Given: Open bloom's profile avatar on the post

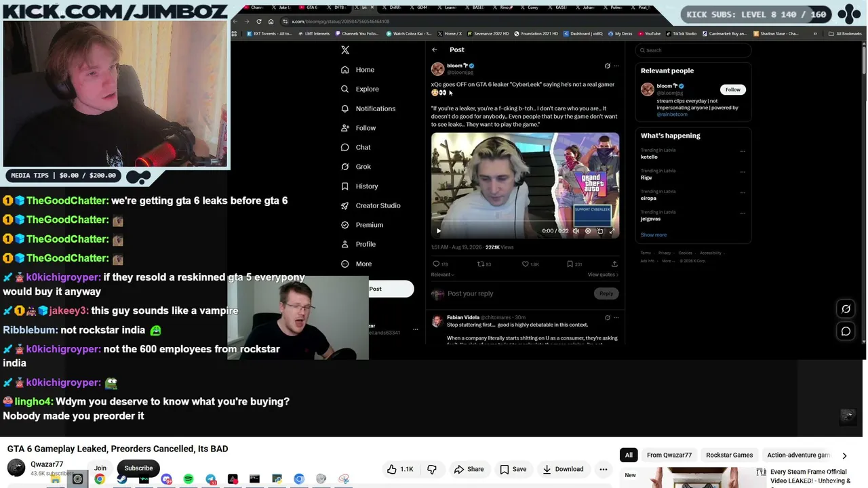Looking at the screenshot, I should click(437, 69).
